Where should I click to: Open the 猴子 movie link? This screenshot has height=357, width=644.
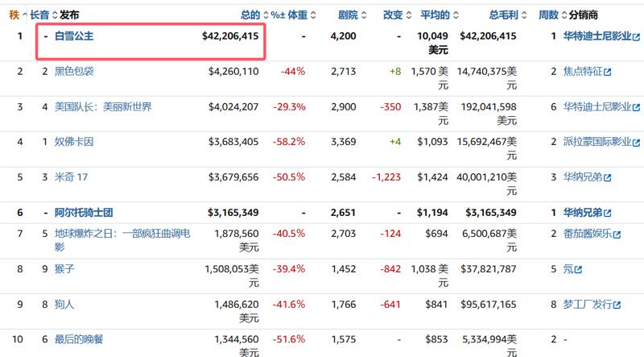pyautogui.click(x=64, y=269)
